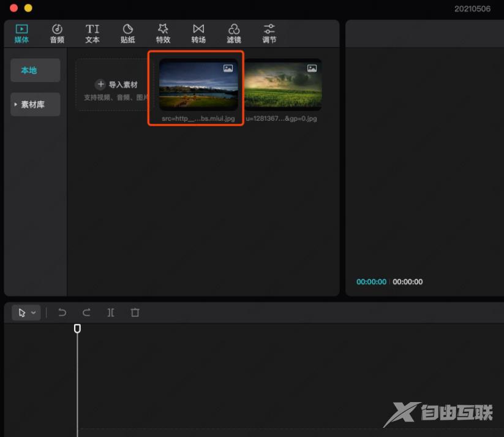
Task: Open the 特效 effects tab
Action: pos(163,34)
